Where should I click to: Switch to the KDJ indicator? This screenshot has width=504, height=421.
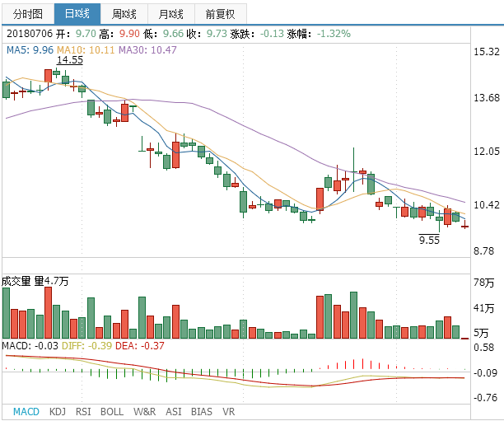58,412
